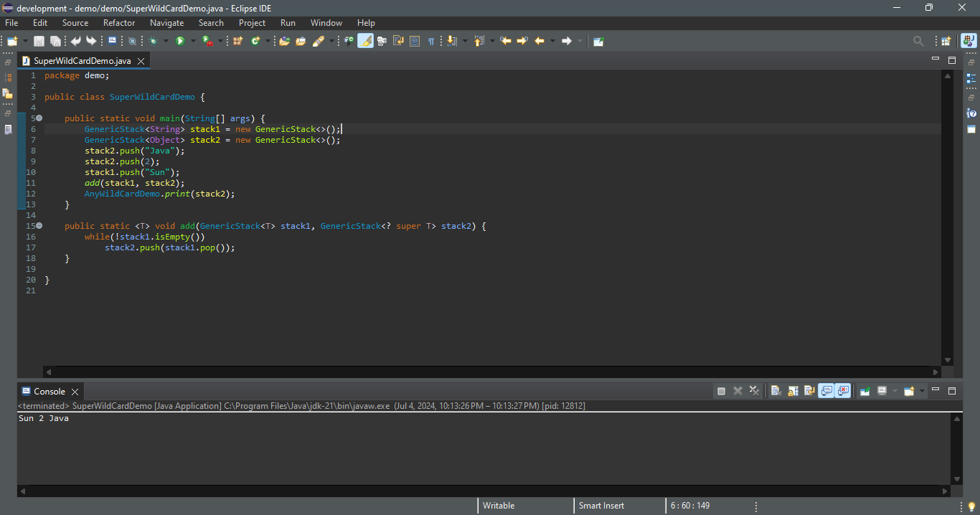Click the magnifier Quick Access search icon
The width and height of the screenshot is (980, 515).
pos(918,41)
